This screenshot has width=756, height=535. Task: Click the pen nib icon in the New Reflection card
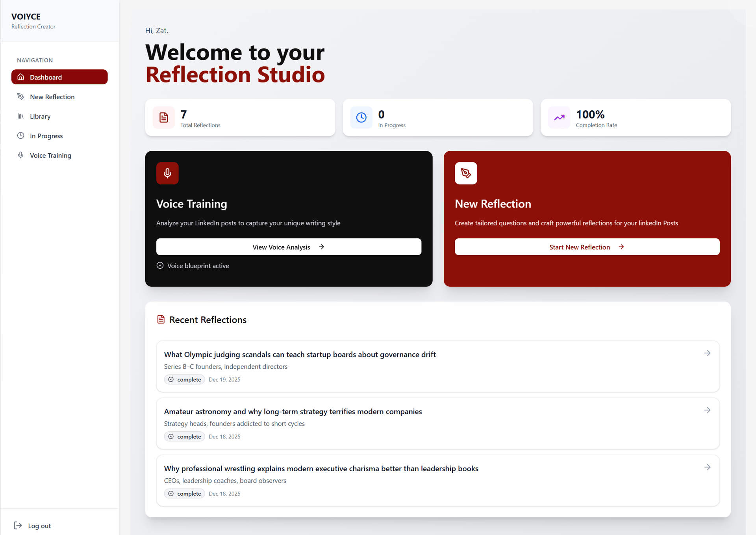pos(466,173)
